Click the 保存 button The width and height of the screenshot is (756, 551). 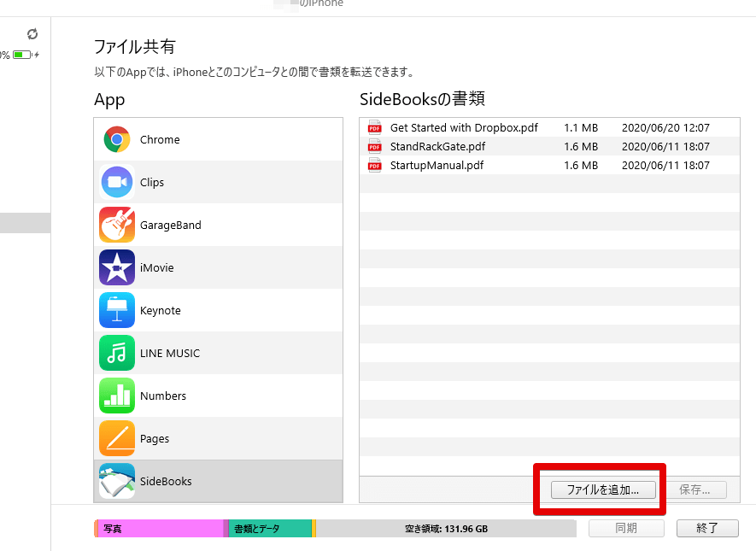tap(699, 489)
